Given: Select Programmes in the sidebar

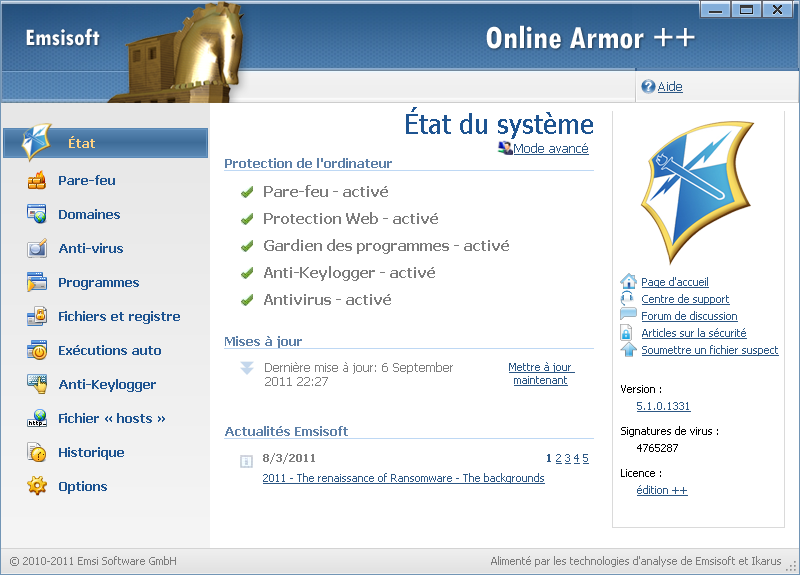Looking at the screenshot, I should tap(98, 283).
